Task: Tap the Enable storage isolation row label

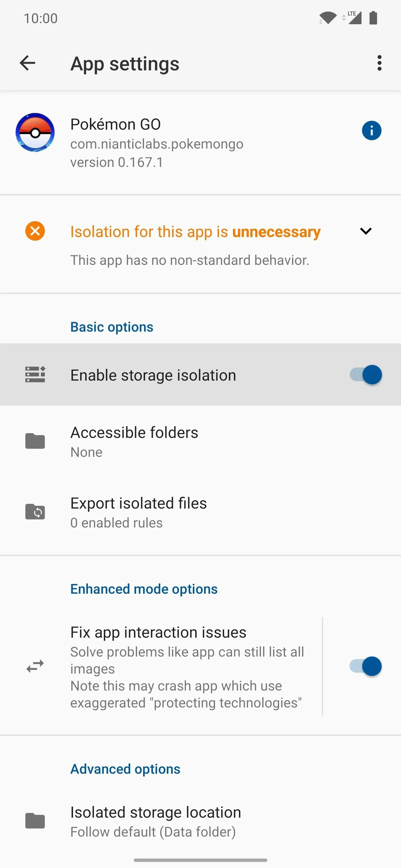Action: tap(153, 375)
